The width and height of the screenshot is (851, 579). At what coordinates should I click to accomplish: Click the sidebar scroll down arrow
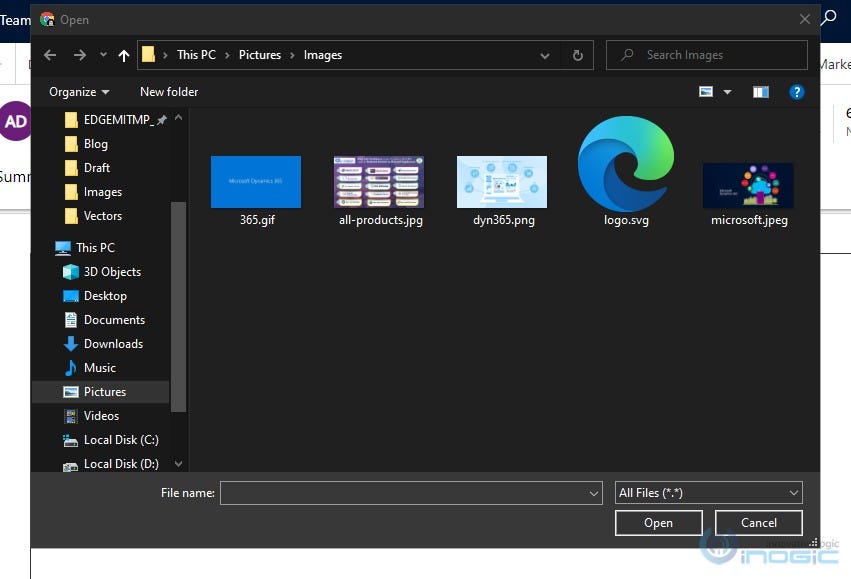coord(179,464)
